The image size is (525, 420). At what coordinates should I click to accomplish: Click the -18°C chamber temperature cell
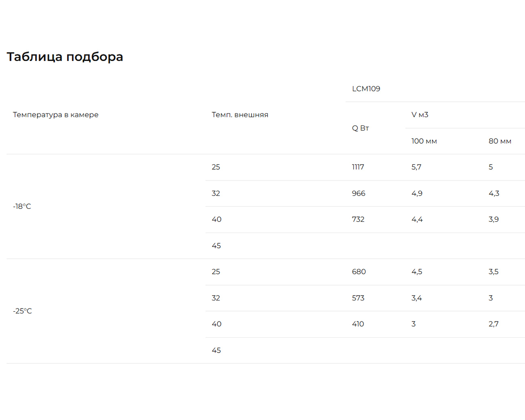22,206
